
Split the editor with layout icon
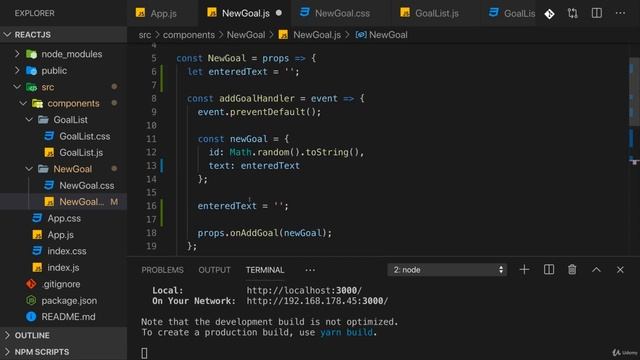(597, 13)
